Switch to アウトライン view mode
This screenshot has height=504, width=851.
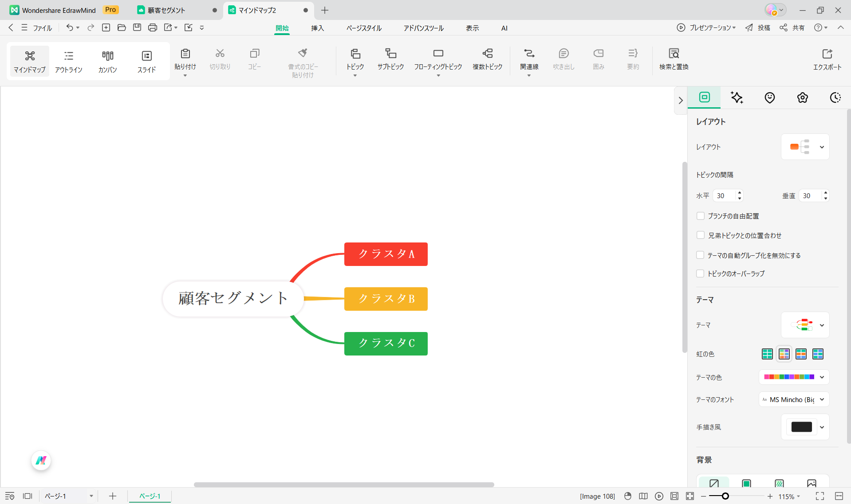click(69, 61)
